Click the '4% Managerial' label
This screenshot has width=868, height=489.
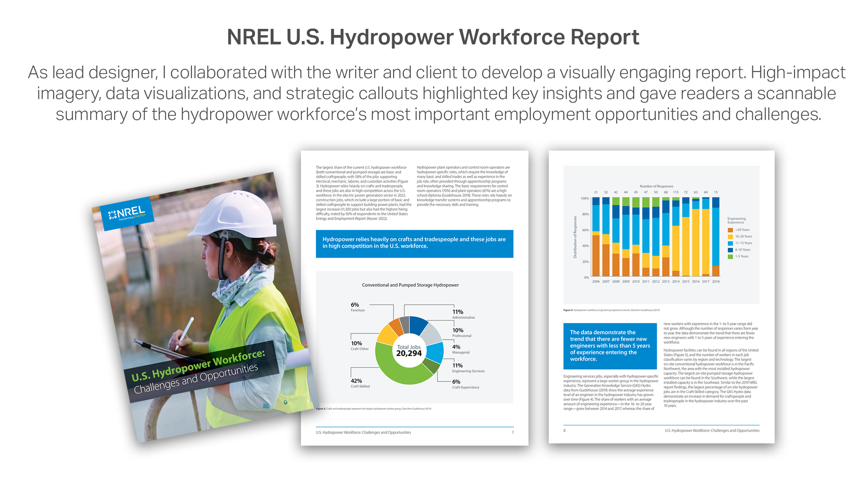(x=460, y=349)
